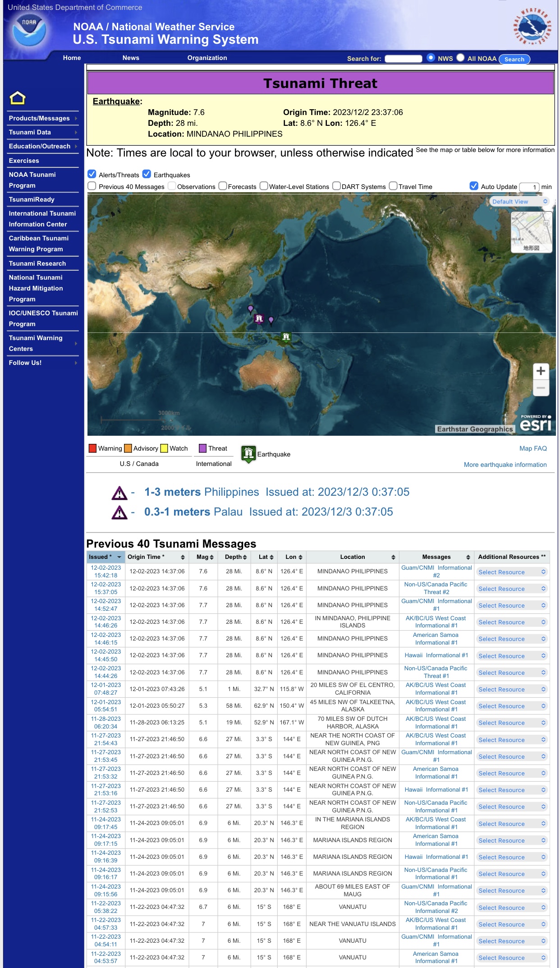
Task: Open the esri logo link
Action: [536, 423]
